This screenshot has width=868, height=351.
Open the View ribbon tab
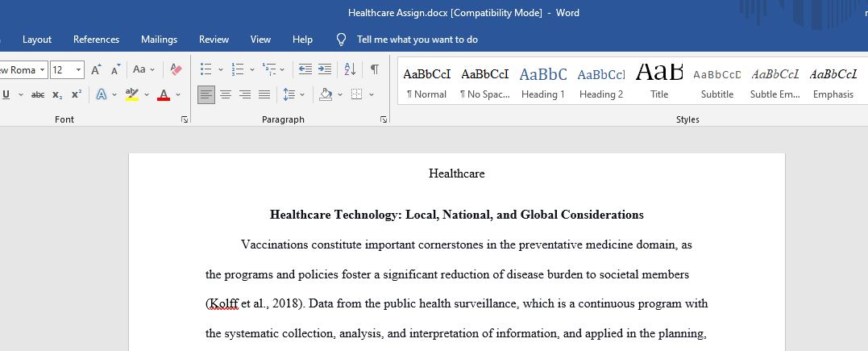click(261, 40)
